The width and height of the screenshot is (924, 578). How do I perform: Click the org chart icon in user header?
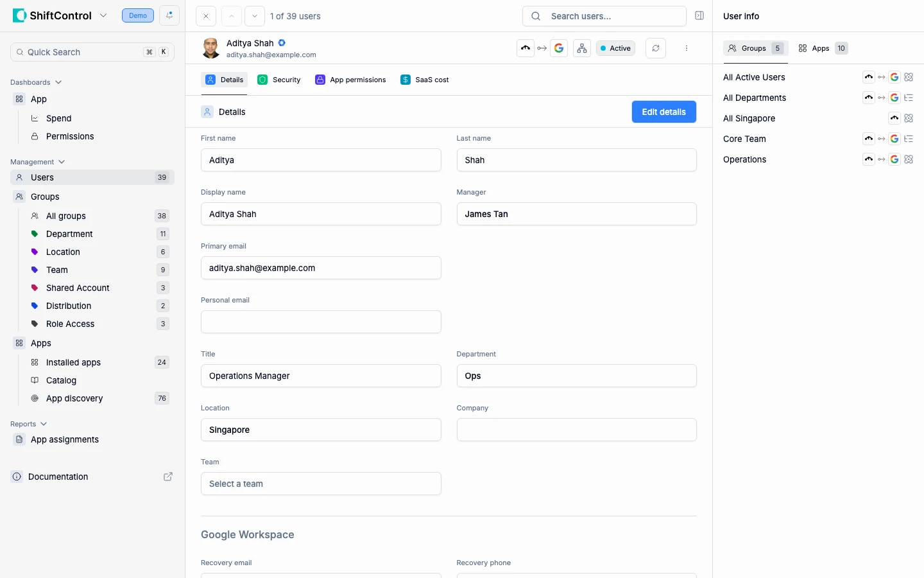[581, 48]
